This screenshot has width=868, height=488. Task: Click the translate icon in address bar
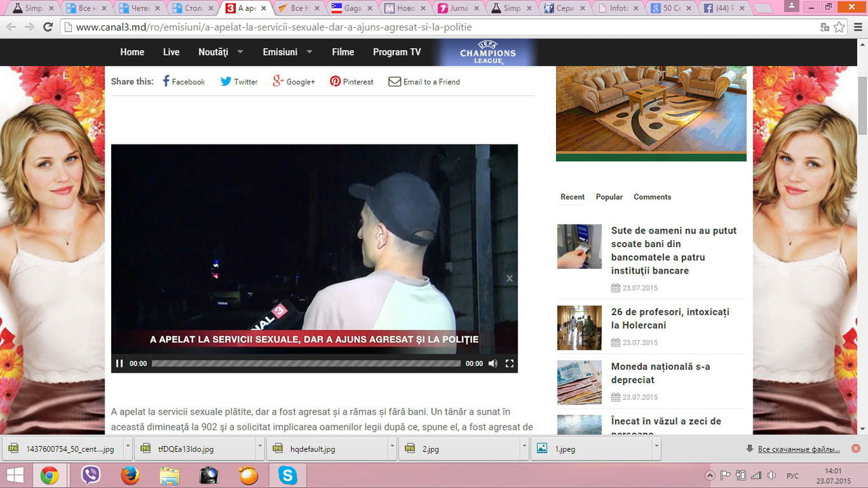tap(825, 27)
